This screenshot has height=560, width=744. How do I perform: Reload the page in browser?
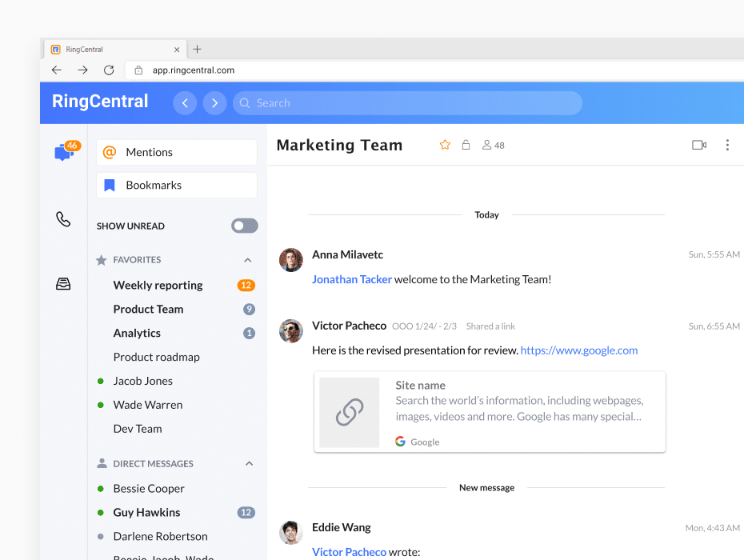[x=109, y=70]
